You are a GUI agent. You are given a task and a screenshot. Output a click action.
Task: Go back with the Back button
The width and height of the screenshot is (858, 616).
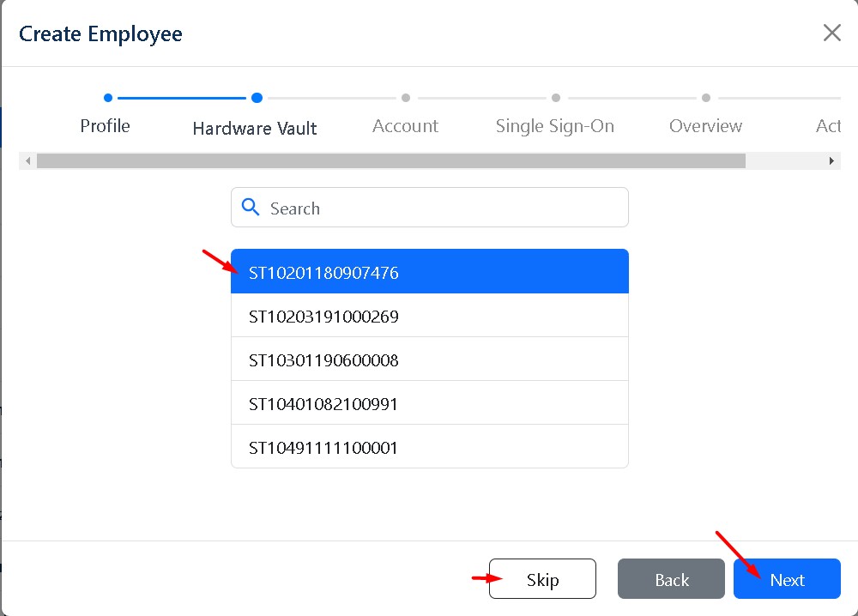pyautogui.click(x=671, y=580)
